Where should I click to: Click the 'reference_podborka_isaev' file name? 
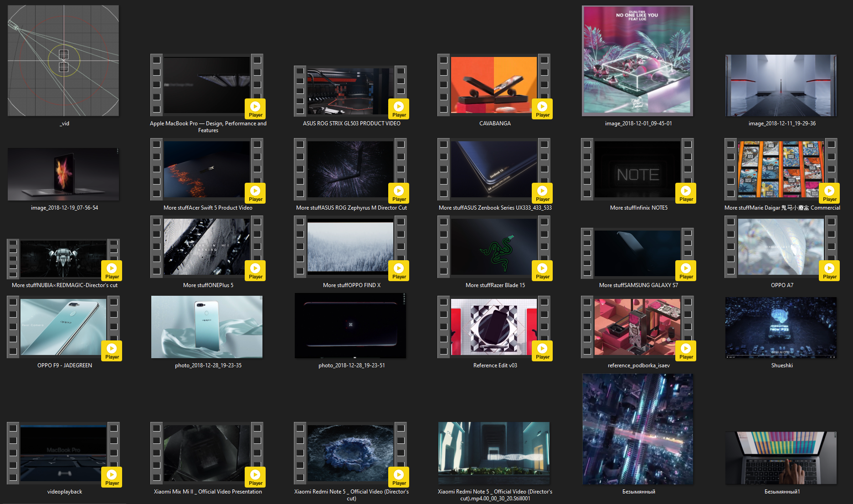coord(639,365)
